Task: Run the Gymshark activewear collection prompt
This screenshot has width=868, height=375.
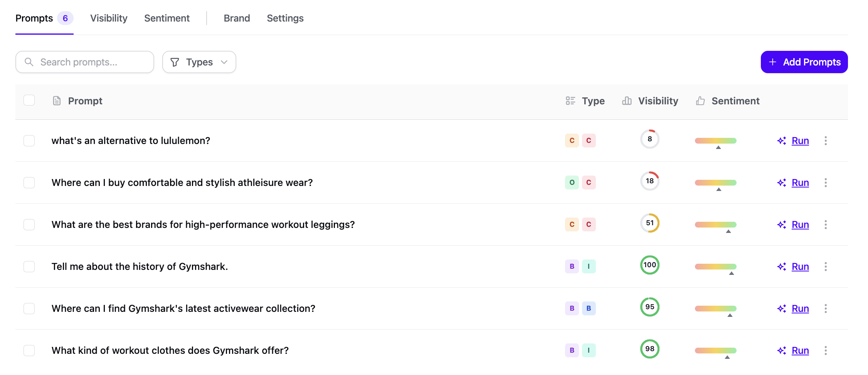Action: click(800, 308)
